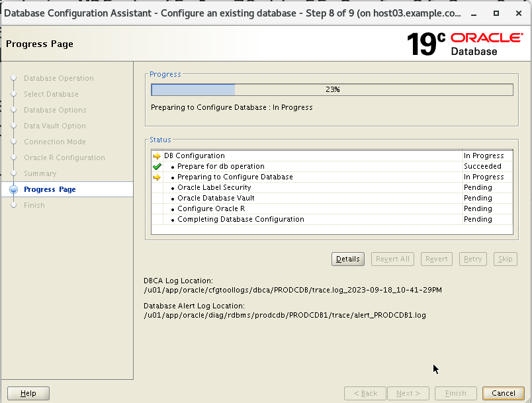
Task: Click the Preparing to Configure Database progress message
Action: (232, 108)
